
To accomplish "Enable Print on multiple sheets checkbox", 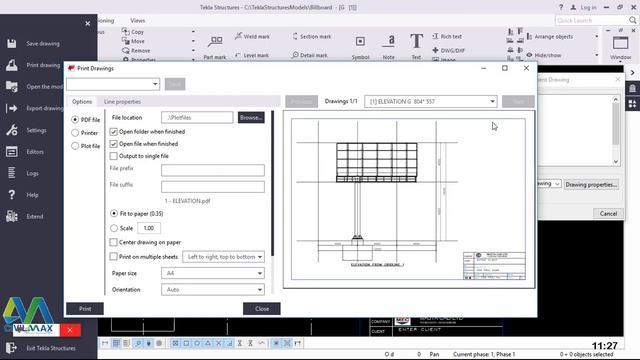I will tap(113, 257).
